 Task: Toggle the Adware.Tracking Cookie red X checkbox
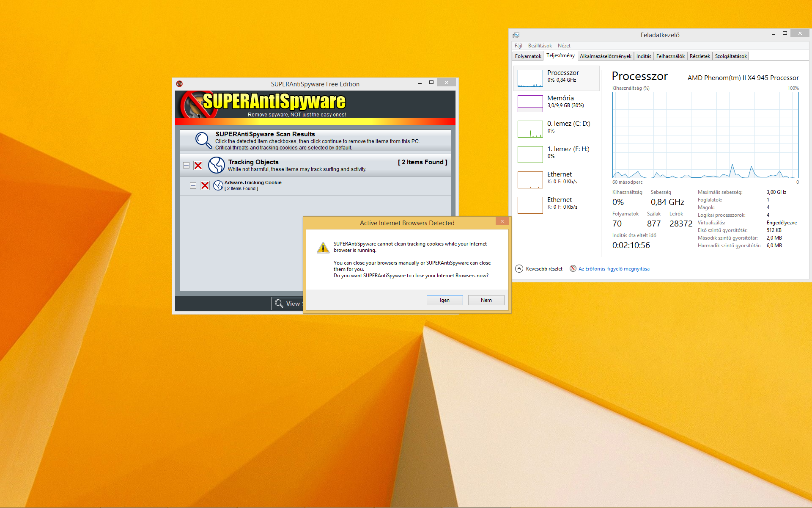click(x=205, y=185)
